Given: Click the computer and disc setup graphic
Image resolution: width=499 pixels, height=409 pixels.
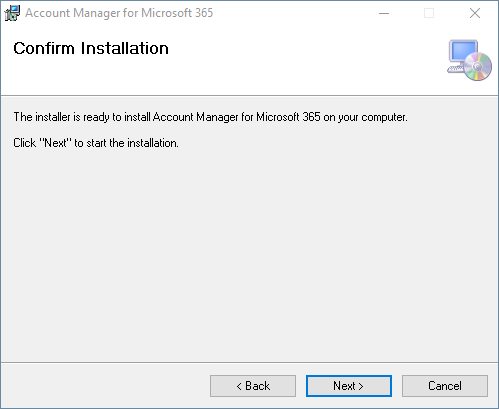Looking at the screenshot, I should tap(469, 60).
